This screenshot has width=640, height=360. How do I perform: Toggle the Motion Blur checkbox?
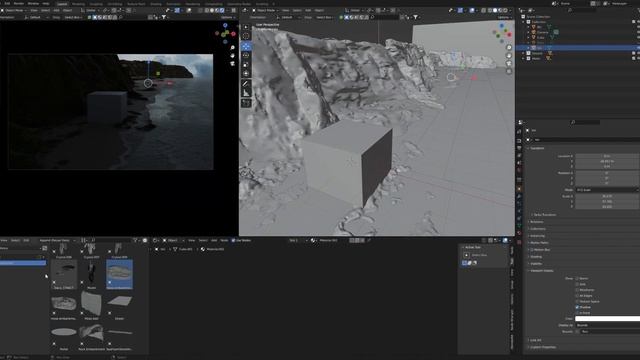tap(532, 250)
